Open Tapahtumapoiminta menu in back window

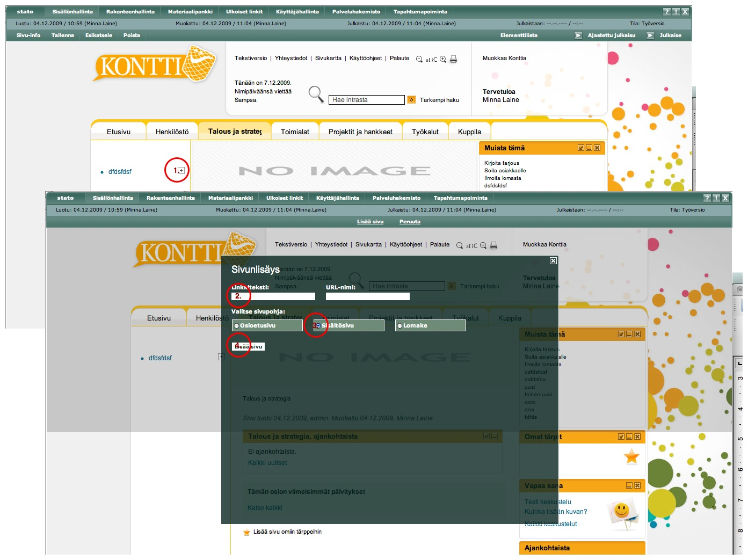coord(420,11)
